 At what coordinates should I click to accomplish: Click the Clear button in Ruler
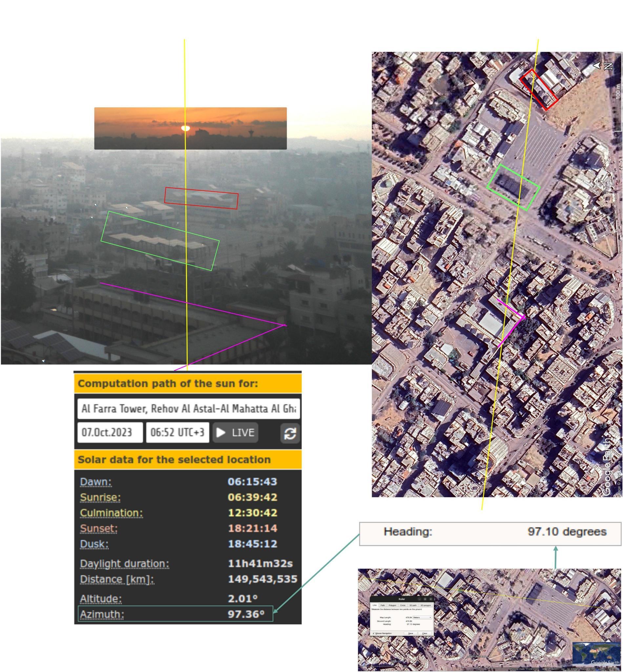(x=425, y=634)
